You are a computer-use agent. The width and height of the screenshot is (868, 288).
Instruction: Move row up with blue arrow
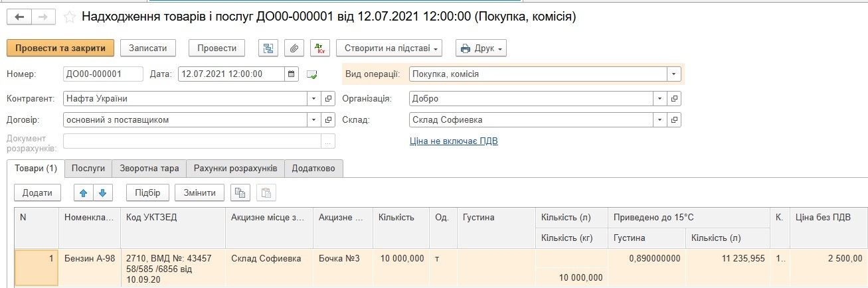(84, 193)
